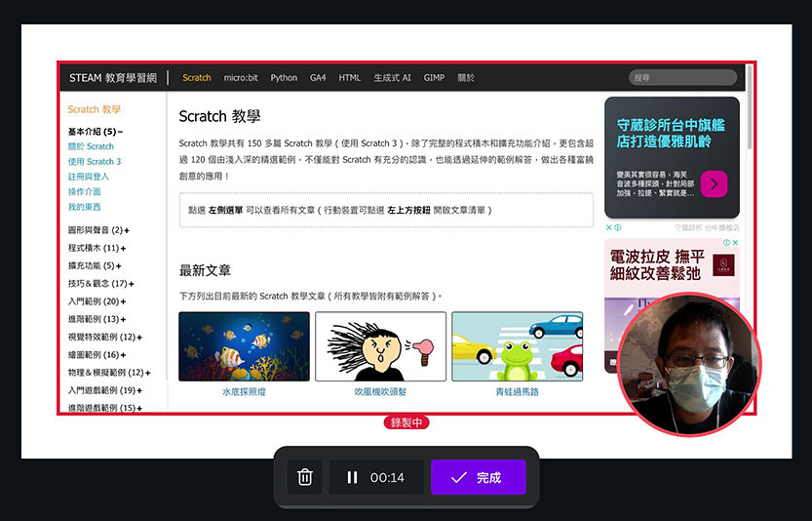Pause the recording at 00:14

pyautogui.click(x=376, y=477)
